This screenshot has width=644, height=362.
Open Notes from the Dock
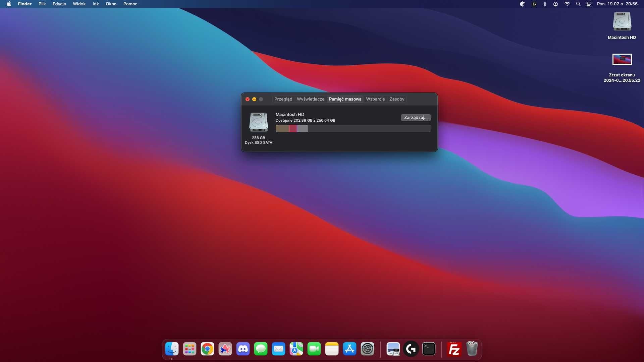coord(332,349)
